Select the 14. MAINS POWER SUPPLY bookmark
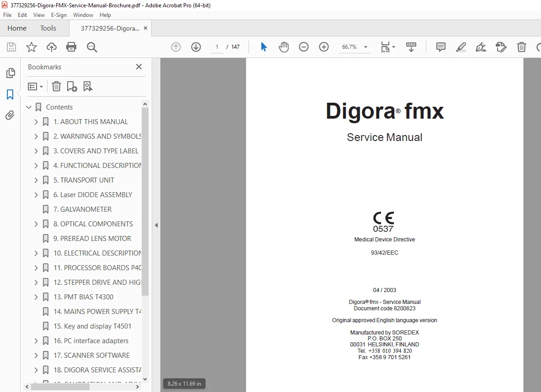This screenshot has width=541, height=392. tap(97, 311)
